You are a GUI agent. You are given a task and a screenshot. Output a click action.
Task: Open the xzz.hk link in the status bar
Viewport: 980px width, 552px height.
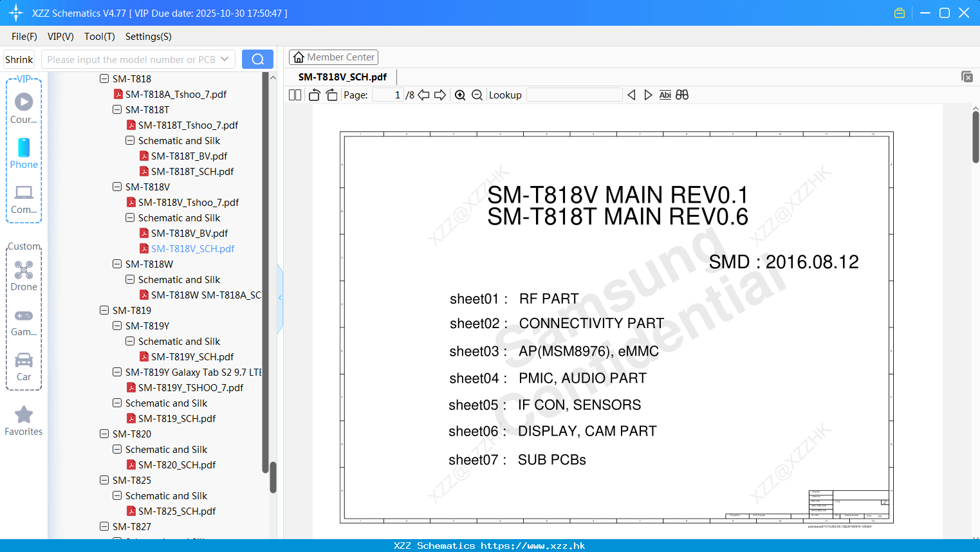533,546
